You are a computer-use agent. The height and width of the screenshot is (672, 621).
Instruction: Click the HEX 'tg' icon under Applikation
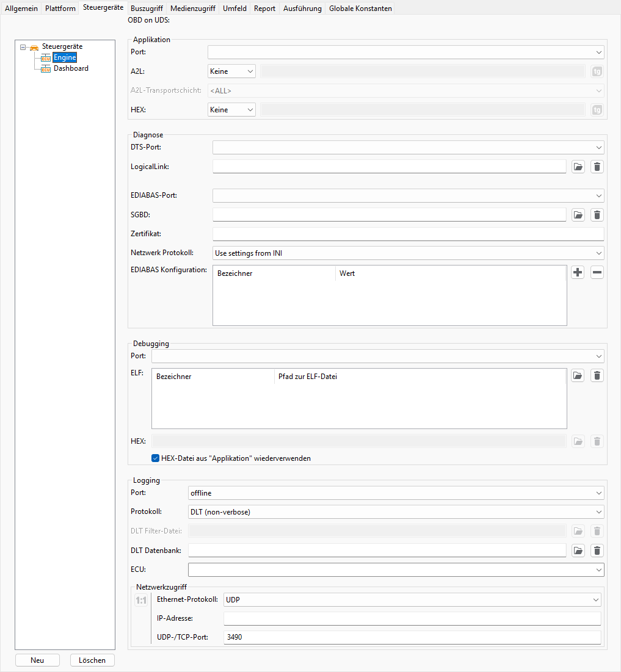(x=597, y=110)
